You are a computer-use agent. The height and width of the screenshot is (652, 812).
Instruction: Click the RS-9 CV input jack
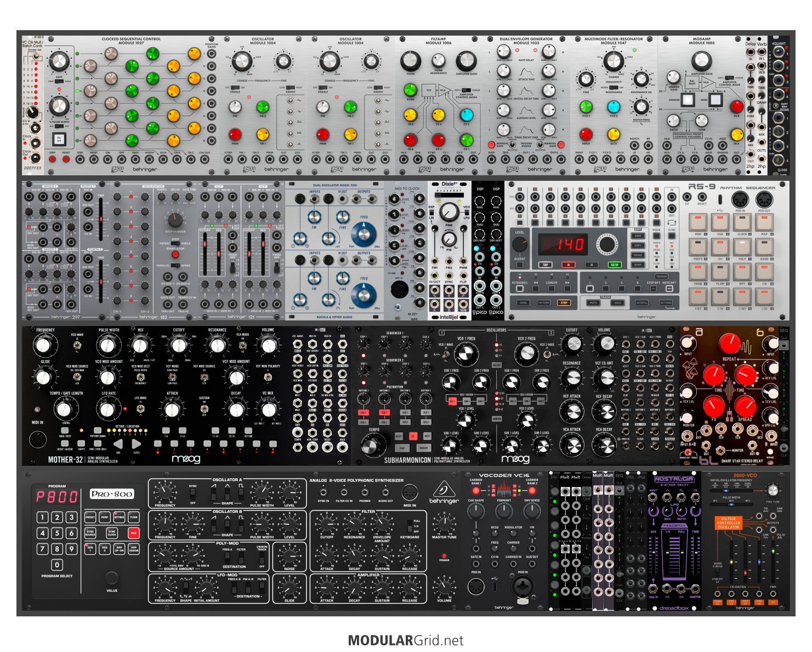coord(687,197)
